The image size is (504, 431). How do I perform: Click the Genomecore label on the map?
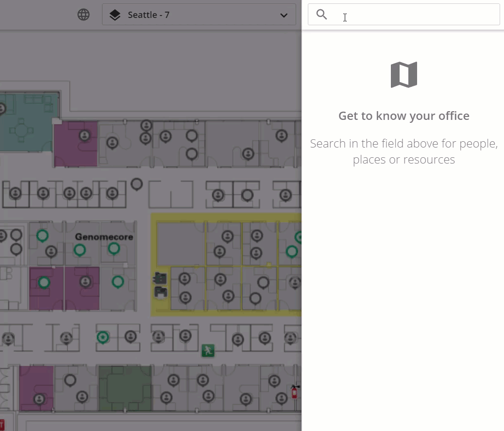(x=104, y=237)
